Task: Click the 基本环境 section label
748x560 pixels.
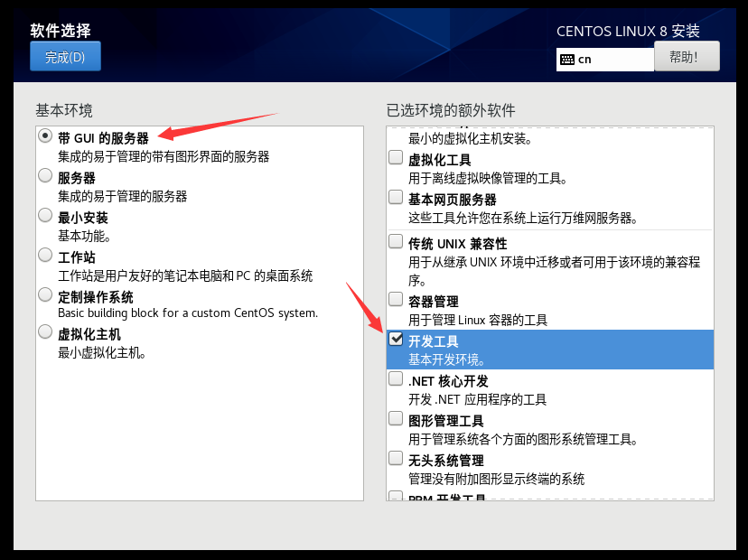Action: [x=64, y=111]
